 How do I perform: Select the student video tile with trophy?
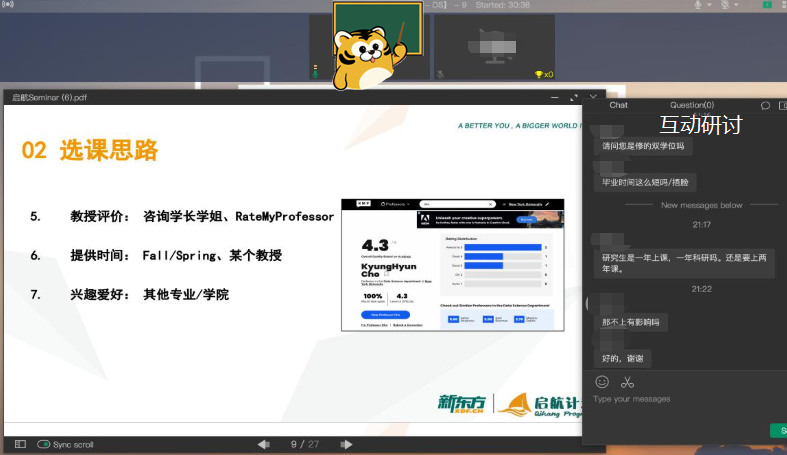494,47
